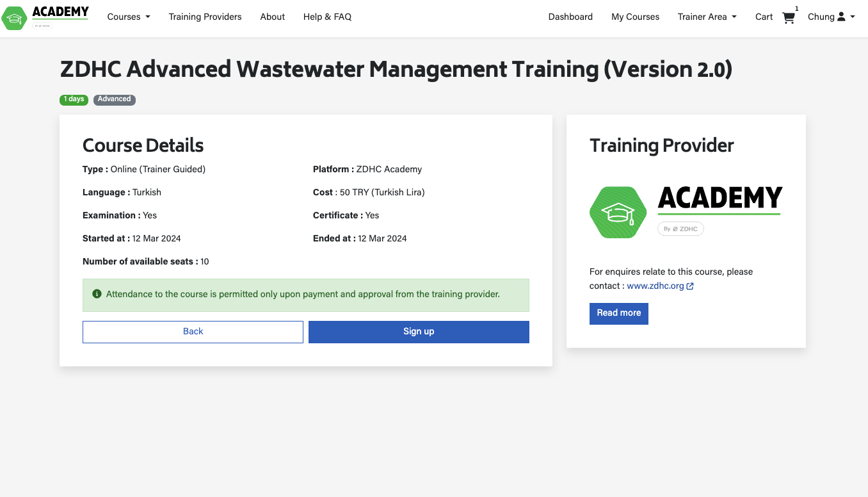Open Help & FAQ
This screenshot has width=868, height=497.
(328, 17)
